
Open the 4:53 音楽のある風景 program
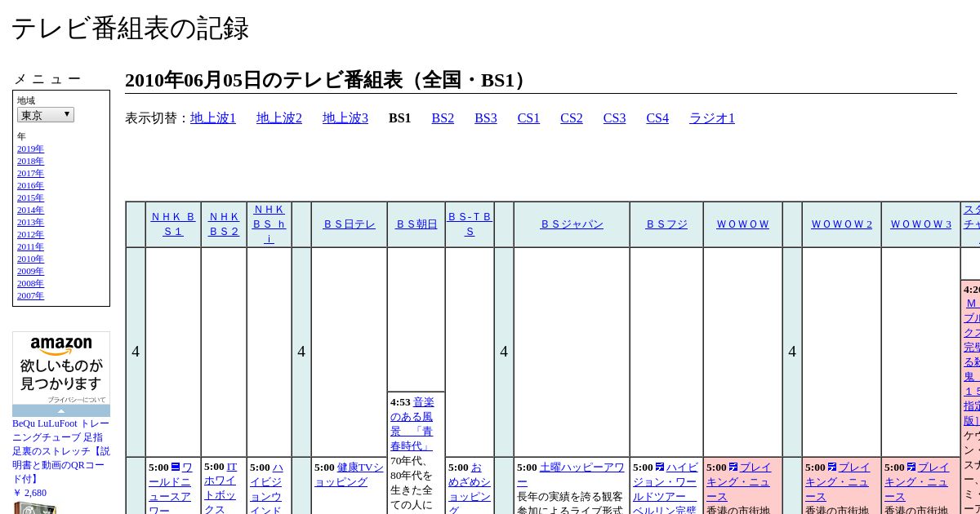point(412,423)
